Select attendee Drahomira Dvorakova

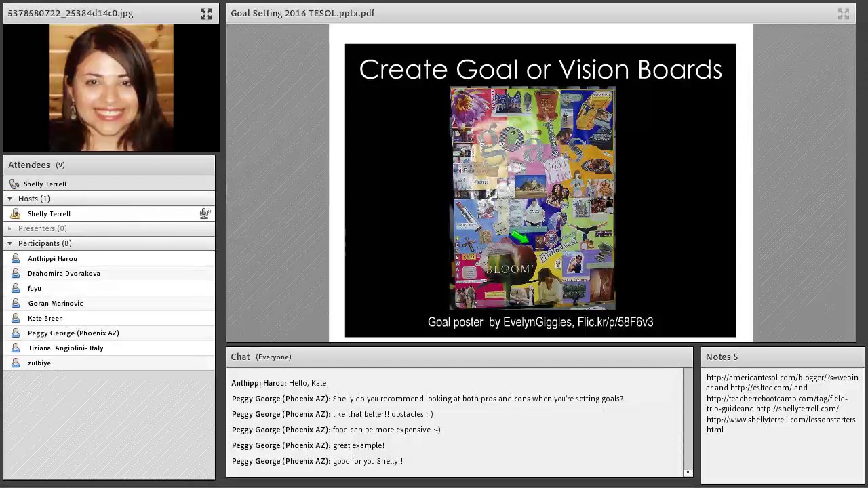108,274
